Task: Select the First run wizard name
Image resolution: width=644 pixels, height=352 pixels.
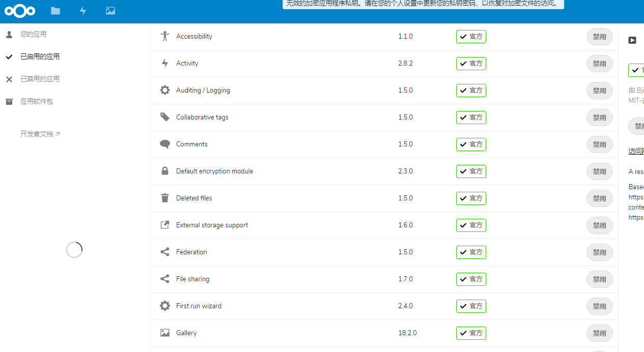Action: point(199,306)
